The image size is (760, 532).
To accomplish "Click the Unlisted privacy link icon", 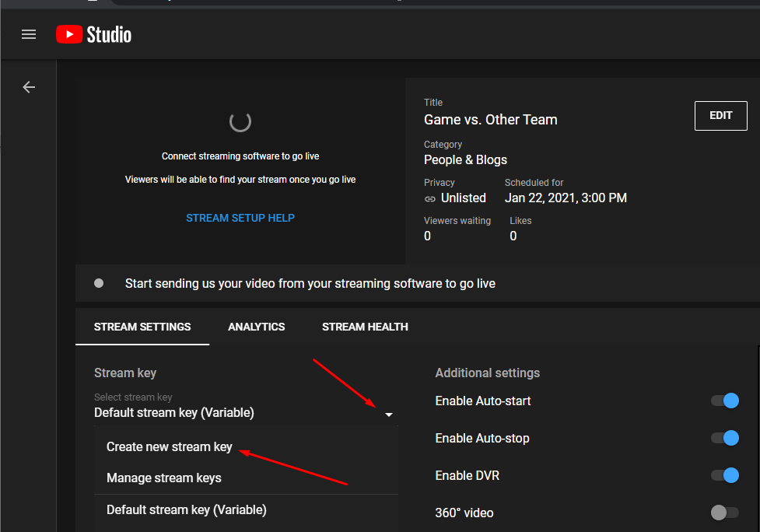I will tap(430, 198).
